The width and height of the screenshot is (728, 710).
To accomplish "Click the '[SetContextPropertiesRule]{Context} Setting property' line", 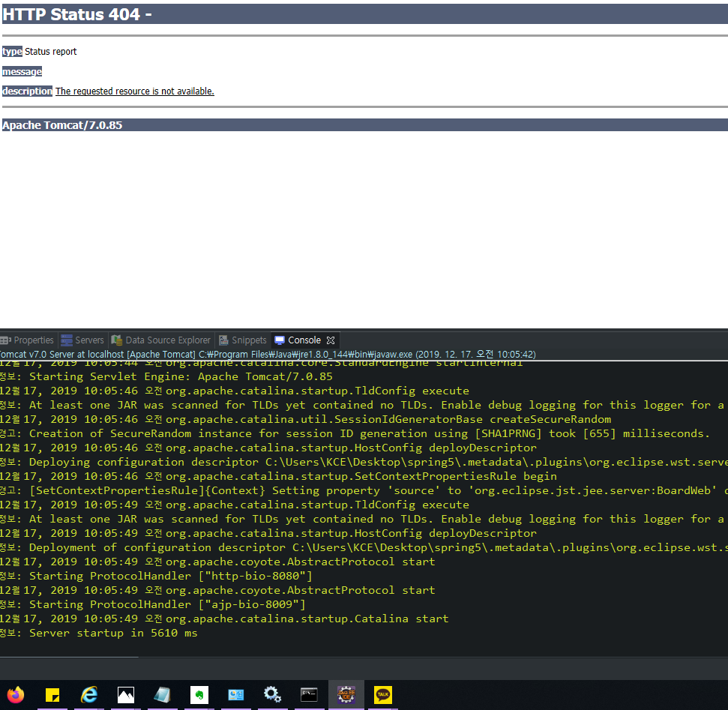I will [x=364, y=490].
